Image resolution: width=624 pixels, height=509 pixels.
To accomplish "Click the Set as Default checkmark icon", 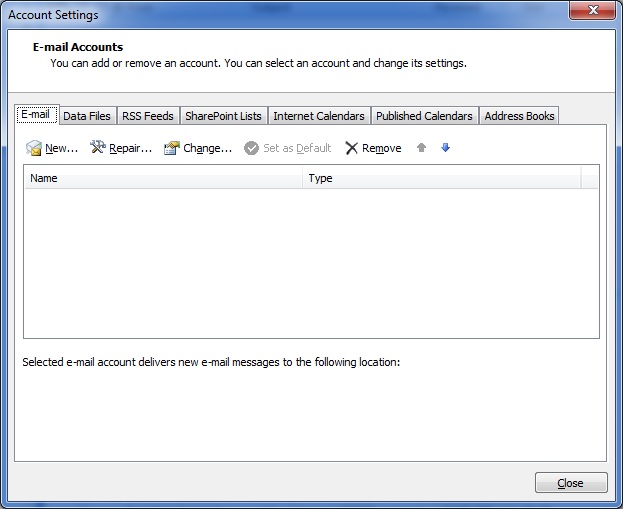I will tap(252, 148).
